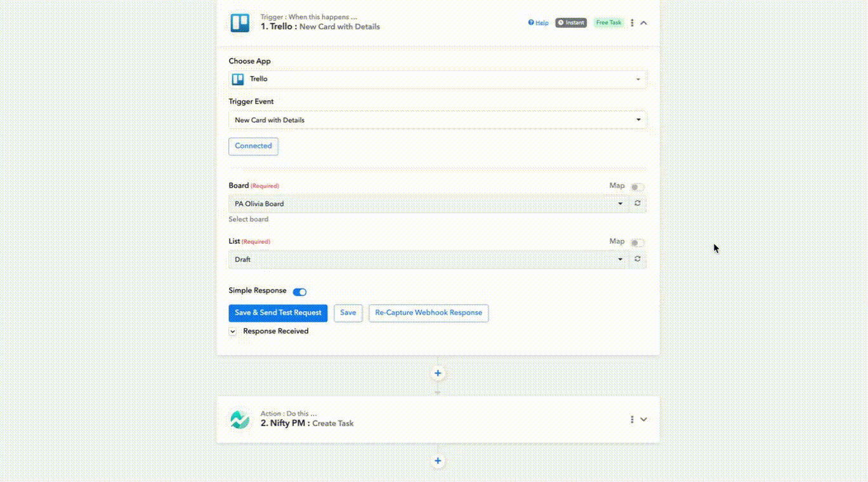Collapse the Trello trigger step

click(x=644, y=23)
